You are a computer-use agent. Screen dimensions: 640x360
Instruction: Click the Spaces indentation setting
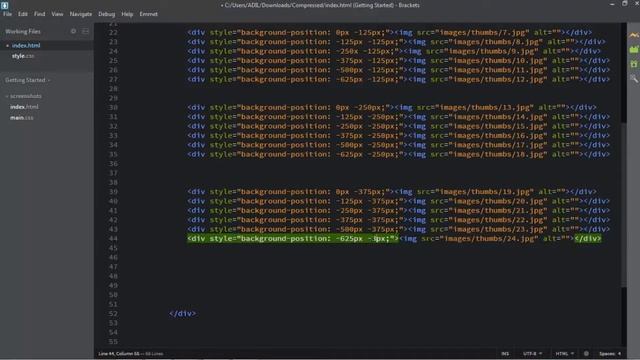point(607,353)
